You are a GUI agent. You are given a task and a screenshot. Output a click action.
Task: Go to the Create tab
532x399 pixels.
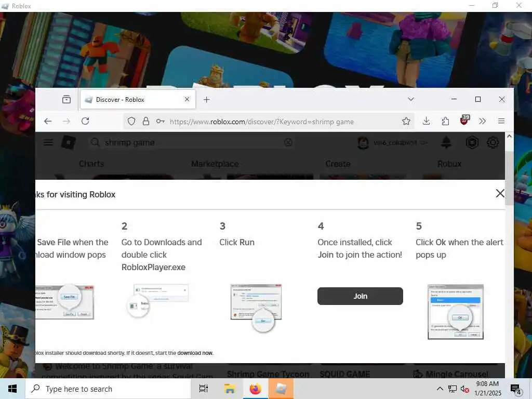338,164
